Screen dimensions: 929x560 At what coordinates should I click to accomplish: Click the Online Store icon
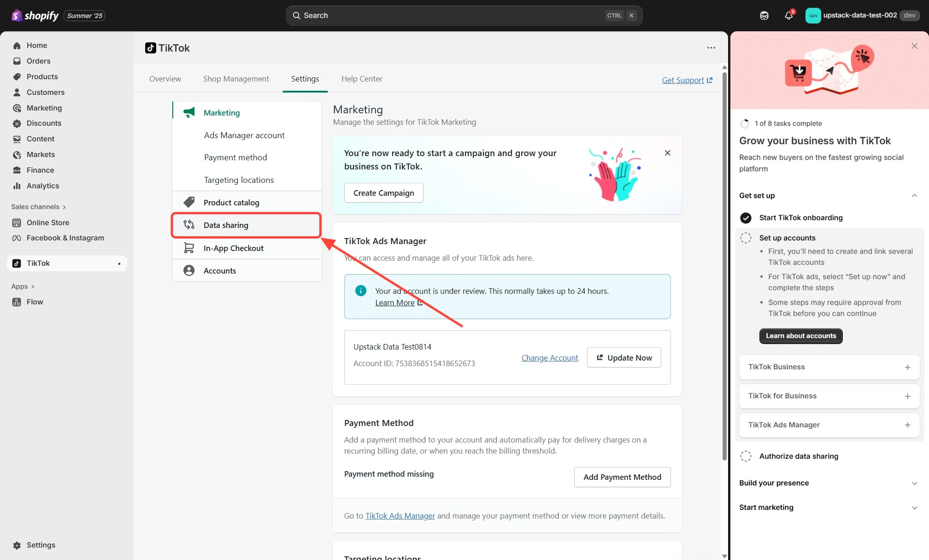[x=17, y=223]
